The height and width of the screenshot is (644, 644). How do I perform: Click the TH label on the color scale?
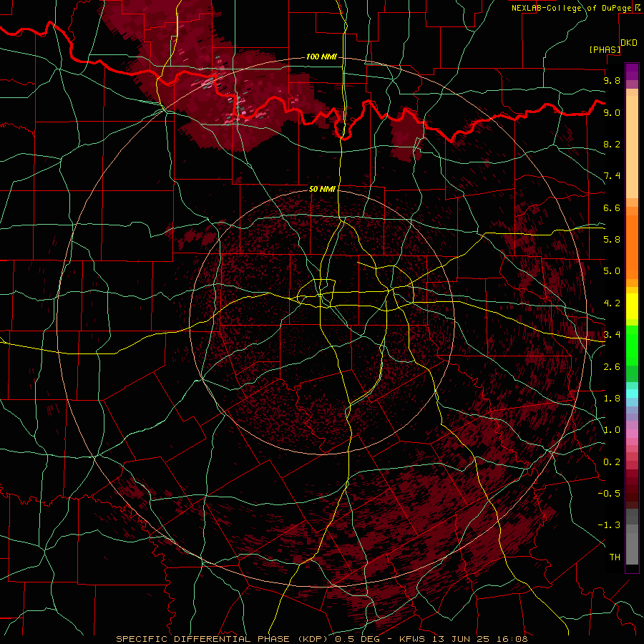click(615, 557)
